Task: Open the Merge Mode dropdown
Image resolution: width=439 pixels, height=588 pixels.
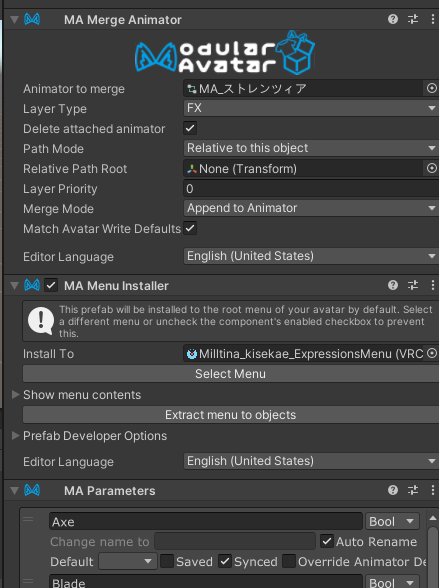Action: pos(311,208)
